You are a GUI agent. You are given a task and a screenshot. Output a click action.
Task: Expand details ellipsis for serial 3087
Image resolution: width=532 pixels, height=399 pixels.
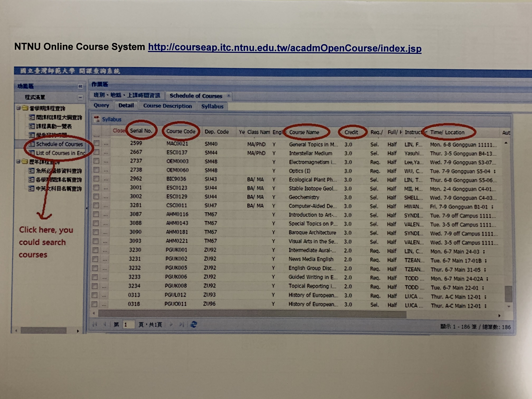(105, 215)
